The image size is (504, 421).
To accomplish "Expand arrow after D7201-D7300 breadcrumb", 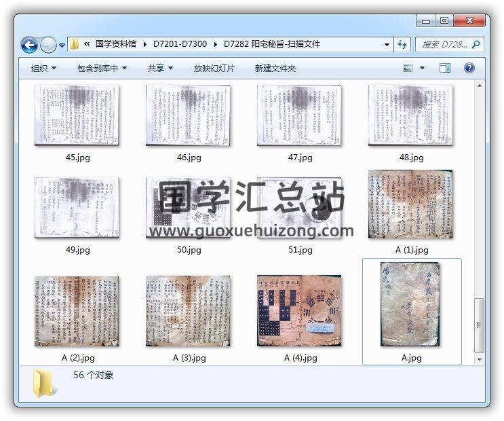I will point(215,44).
